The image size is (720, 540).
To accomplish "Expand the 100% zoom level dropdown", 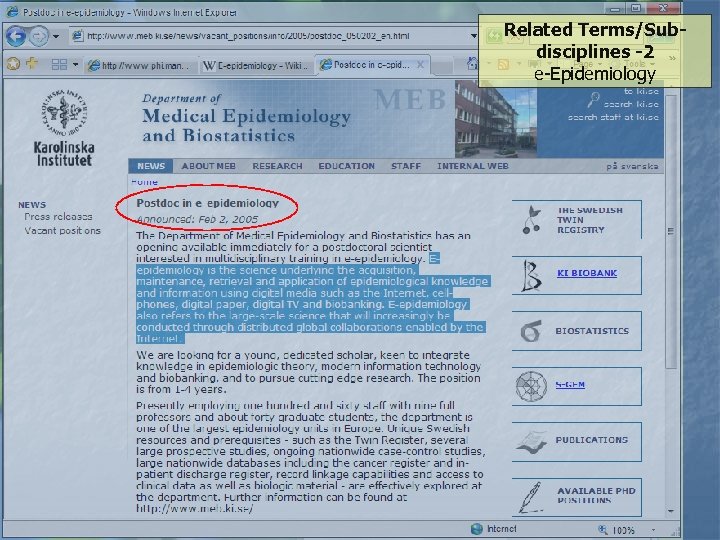I will tap(653, 530).
